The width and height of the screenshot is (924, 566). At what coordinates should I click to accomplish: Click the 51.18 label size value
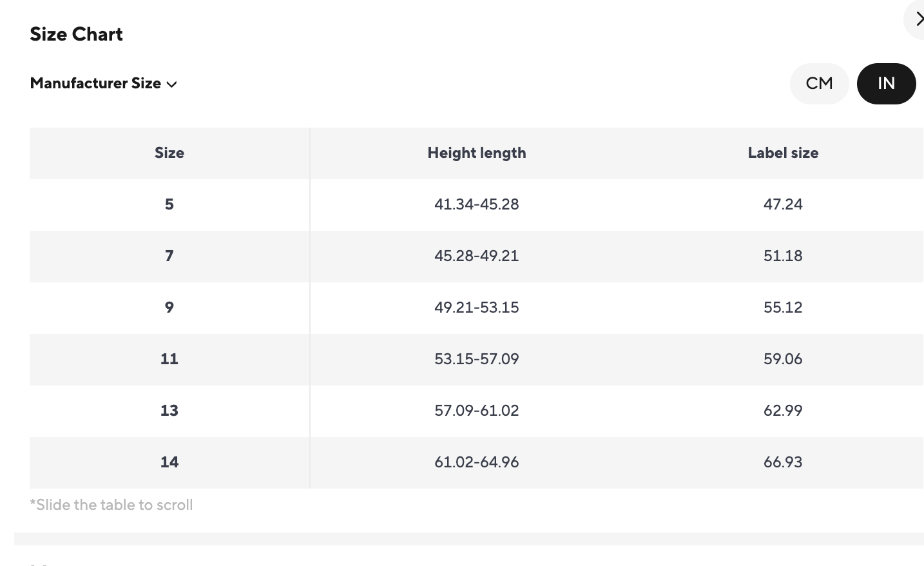(x=783, y=256)
